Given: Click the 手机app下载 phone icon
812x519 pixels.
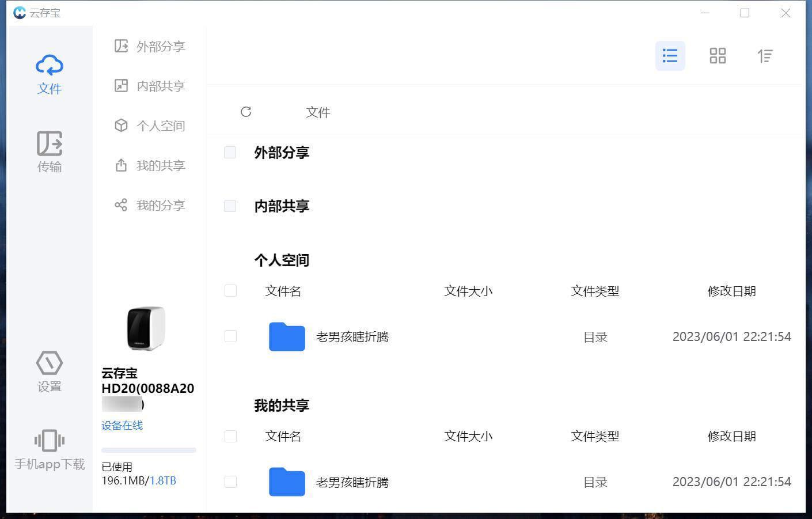Looking at the screenshot, I should (50, 441).
